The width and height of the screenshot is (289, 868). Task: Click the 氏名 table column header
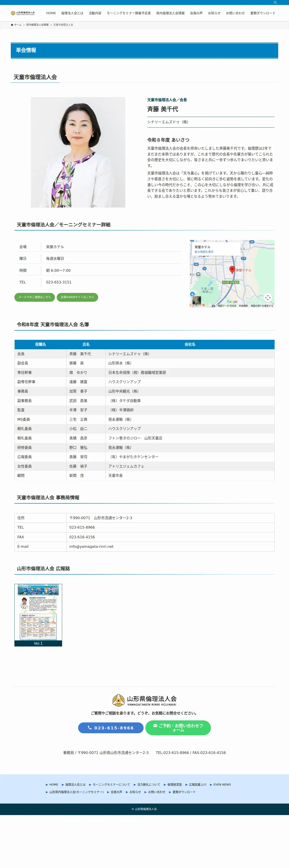click(86, 344)
